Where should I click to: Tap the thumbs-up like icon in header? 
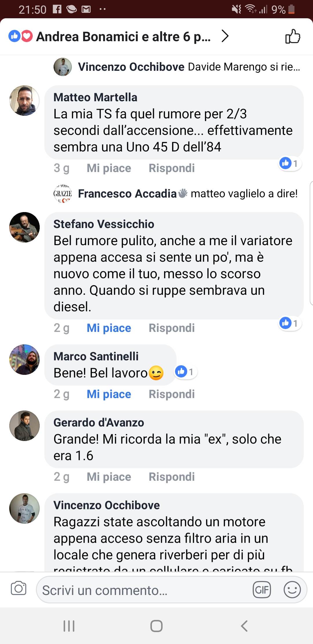coord(292,37)
